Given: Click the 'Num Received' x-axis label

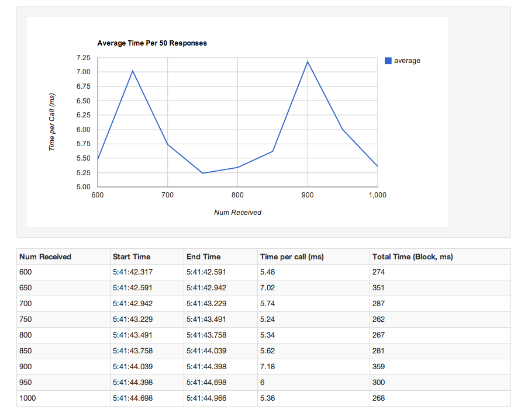Looking at the screenshot, I should click(x=237, y=213).
